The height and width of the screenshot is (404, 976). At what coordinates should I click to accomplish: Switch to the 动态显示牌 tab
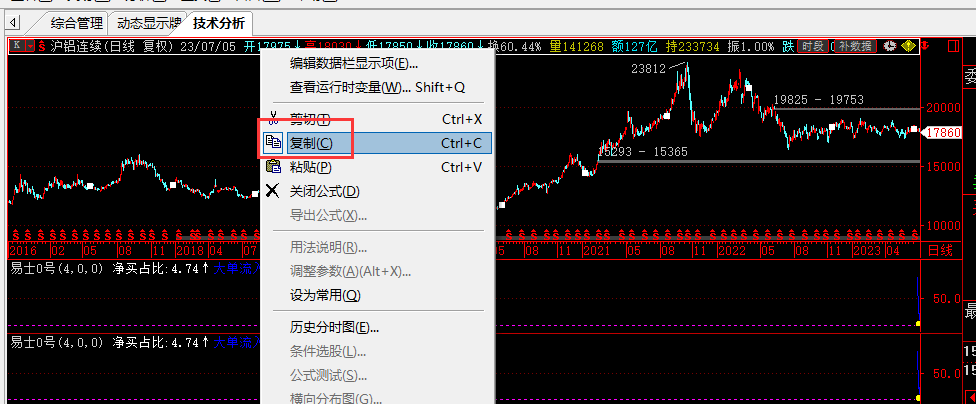point(149,24)
